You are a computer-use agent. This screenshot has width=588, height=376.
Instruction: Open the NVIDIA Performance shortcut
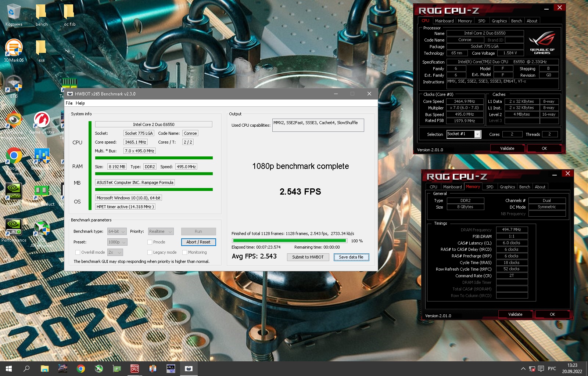point(14,231)
